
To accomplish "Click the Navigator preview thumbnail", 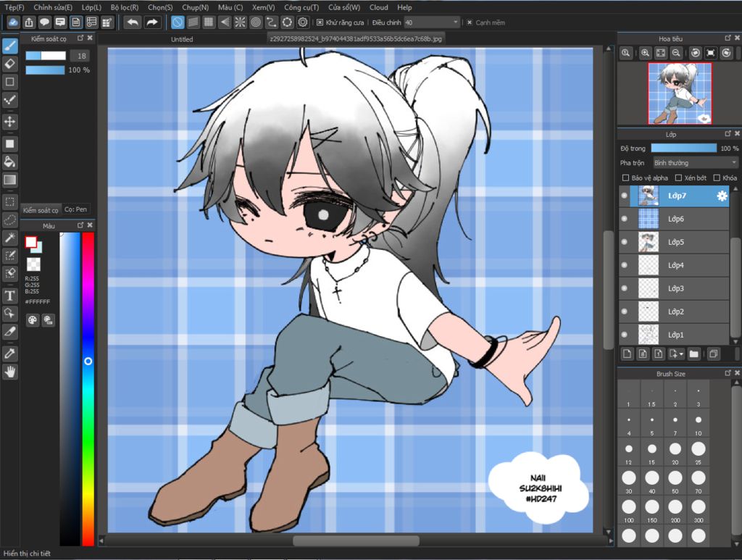I will click(680, 93).
